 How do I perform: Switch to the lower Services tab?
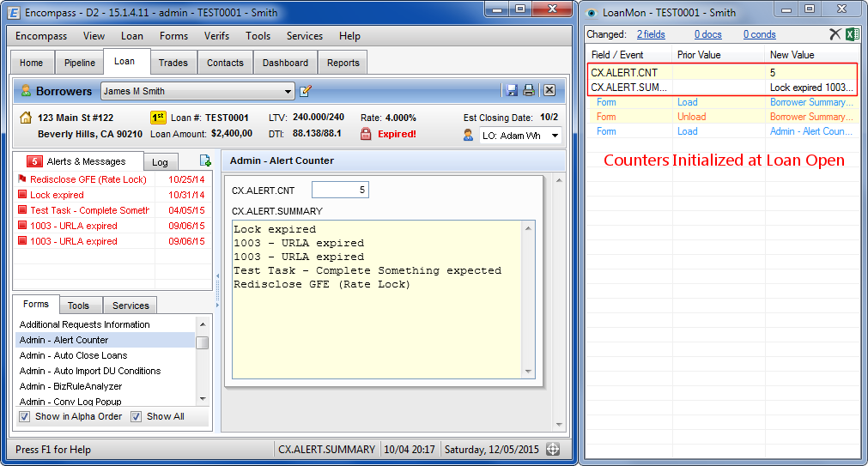coord(131,306)
